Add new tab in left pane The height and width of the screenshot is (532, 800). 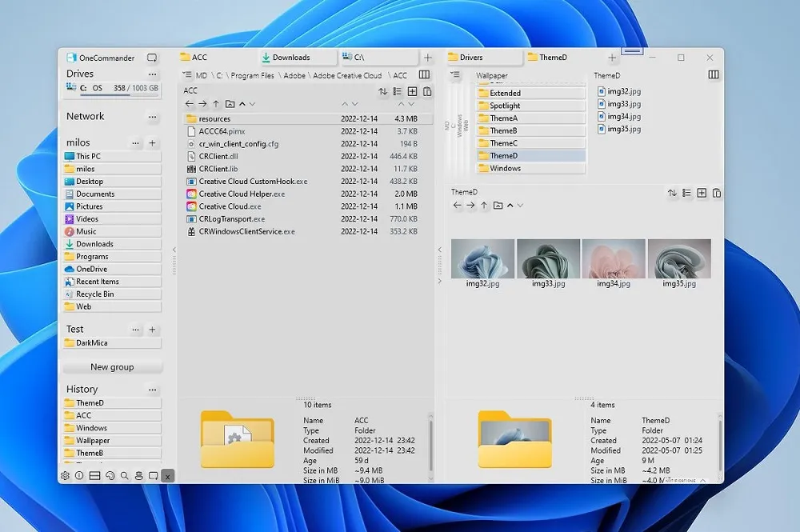tap(428, 58)
